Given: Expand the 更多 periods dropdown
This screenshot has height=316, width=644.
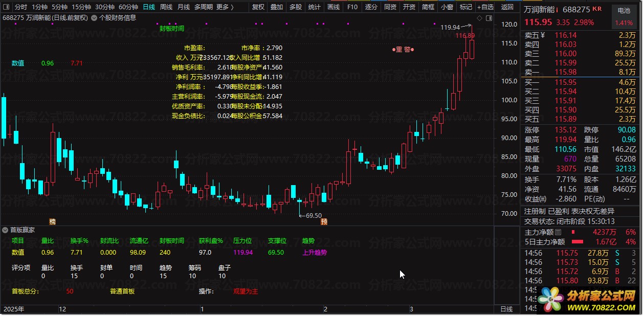Looking at the screenshot, I should 225,7.
